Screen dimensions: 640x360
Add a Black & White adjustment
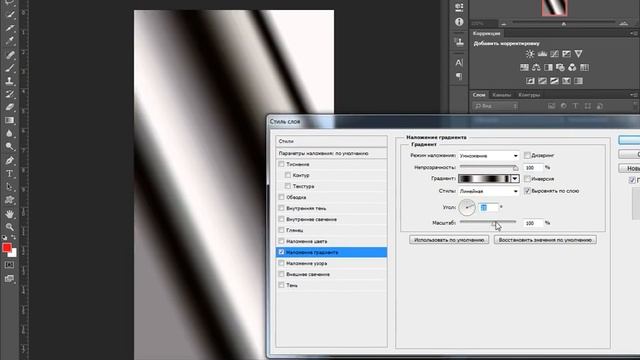click(548, 67)
